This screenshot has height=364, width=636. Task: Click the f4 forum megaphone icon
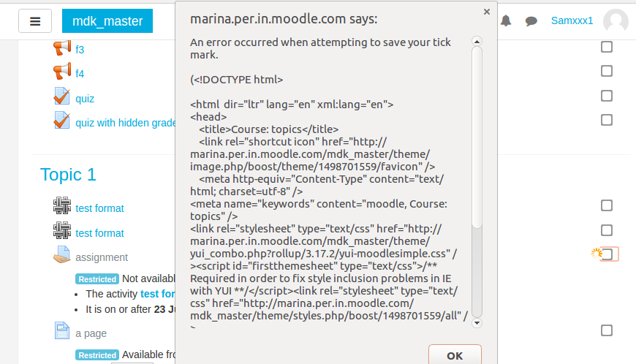tap(62, 72)
